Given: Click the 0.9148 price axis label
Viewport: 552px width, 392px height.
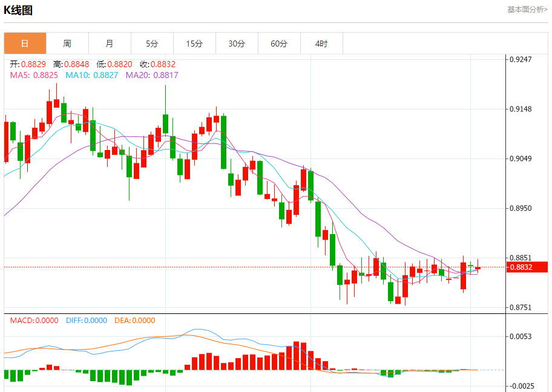Looking at the screenshot, I should point(521,109).
